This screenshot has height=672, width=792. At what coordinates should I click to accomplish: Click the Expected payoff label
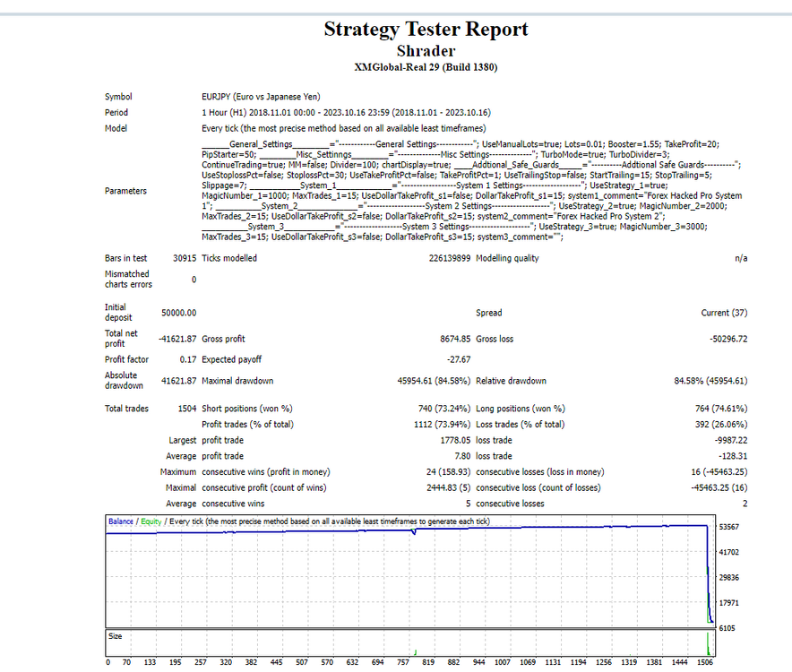point(232,360)
